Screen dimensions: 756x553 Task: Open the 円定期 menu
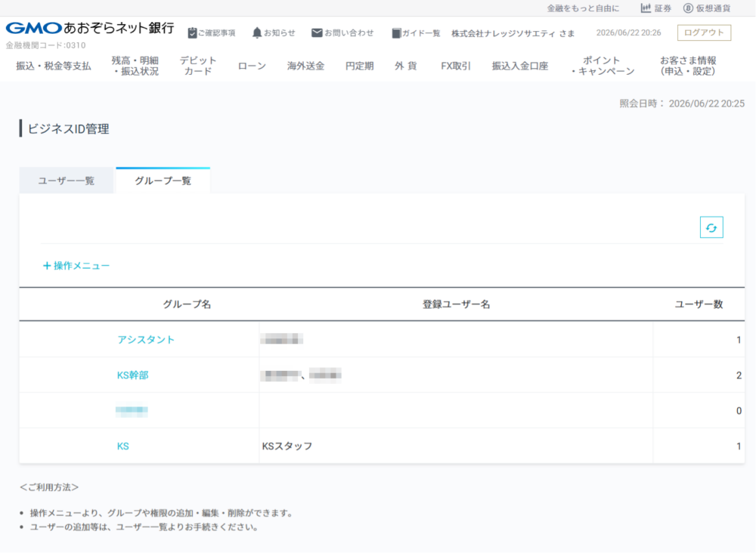tap(360, 66)
